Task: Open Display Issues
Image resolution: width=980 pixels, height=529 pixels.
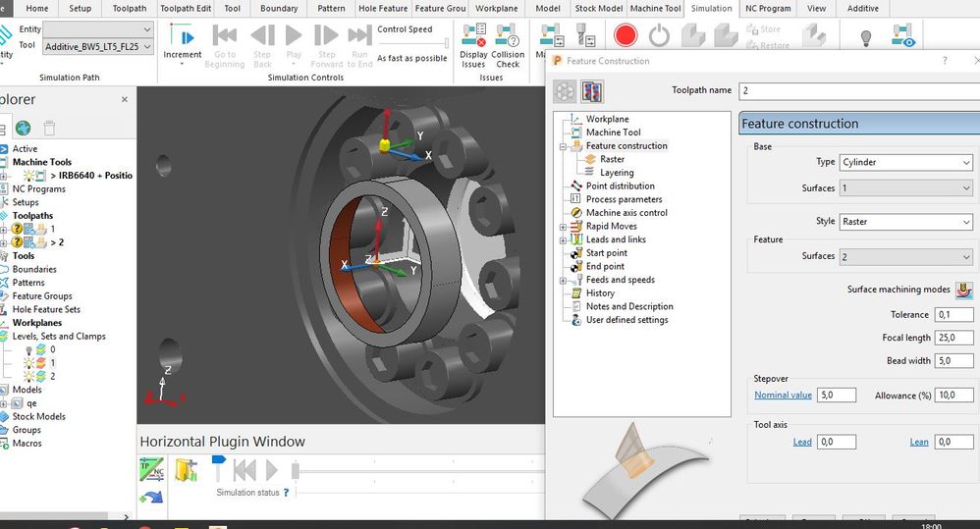Action: (473, 45)
